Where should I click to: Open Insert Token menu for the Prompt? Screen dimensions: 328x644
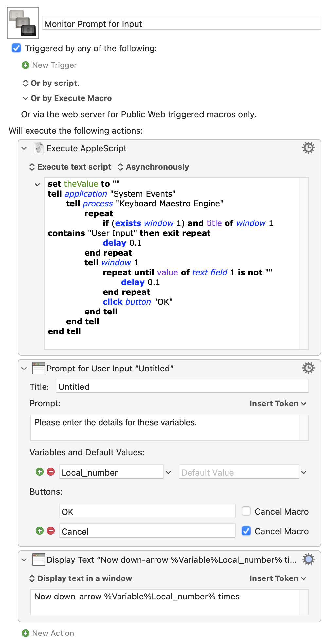tap(278, 404)
